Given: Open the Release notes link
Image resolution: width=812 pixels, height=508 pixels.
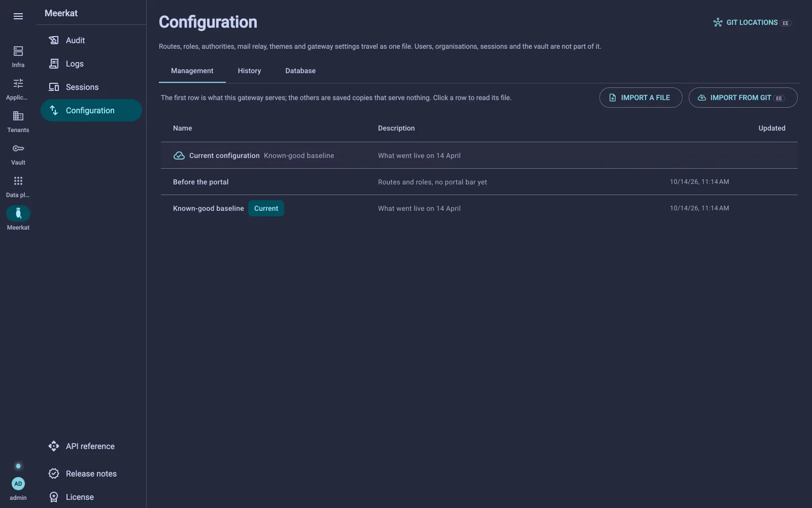Looking at the screenshot, I should coord(91,473).
